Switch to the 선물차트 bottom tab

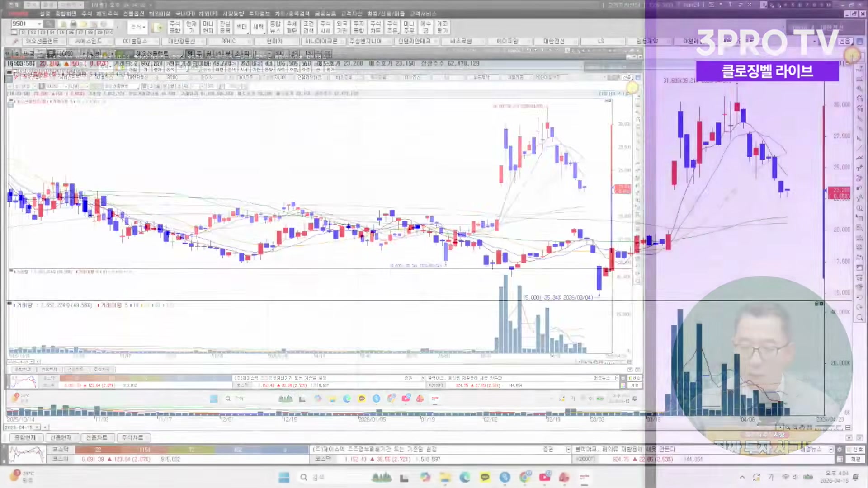point(97,437)
